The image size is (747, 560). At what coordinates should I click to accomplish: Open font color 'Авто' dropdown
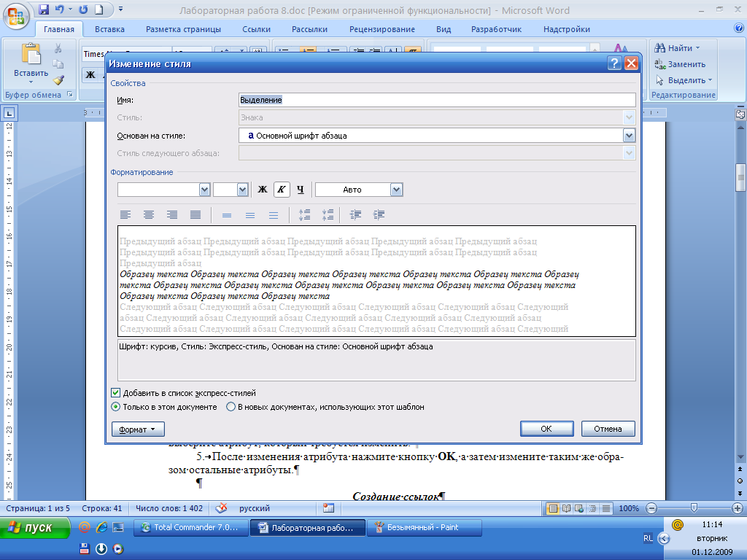[x=396, y=190]
